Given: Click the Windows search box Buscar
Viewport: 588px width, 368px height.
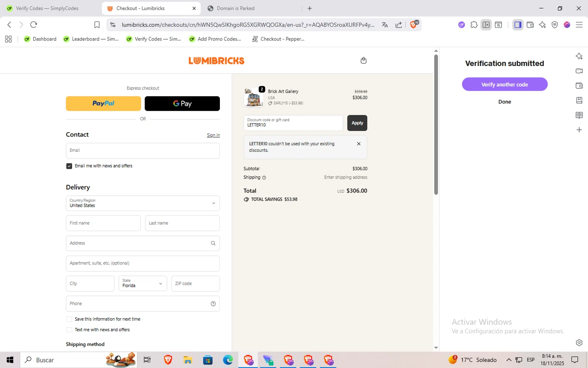Looking at the screenshot, I should click(x=78, y=360).
